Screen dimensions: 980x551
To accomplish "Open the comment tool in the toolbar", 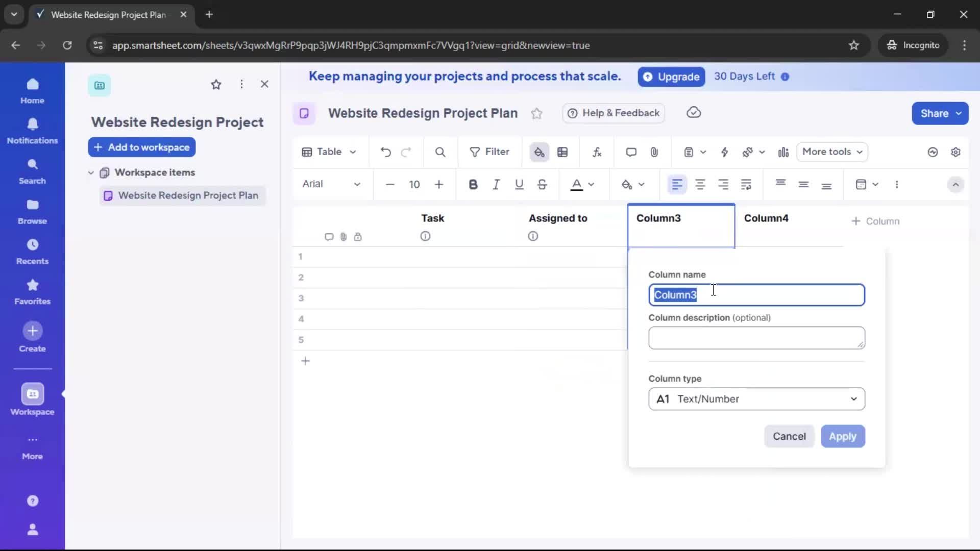I will tap(631, 152).
